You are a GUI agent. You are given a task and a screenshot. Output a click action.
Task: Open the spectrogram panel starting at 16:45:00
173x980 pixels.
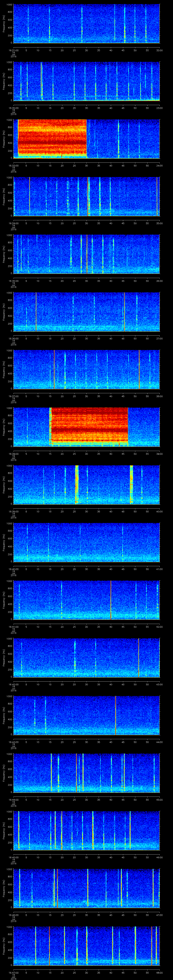point(87,831)
